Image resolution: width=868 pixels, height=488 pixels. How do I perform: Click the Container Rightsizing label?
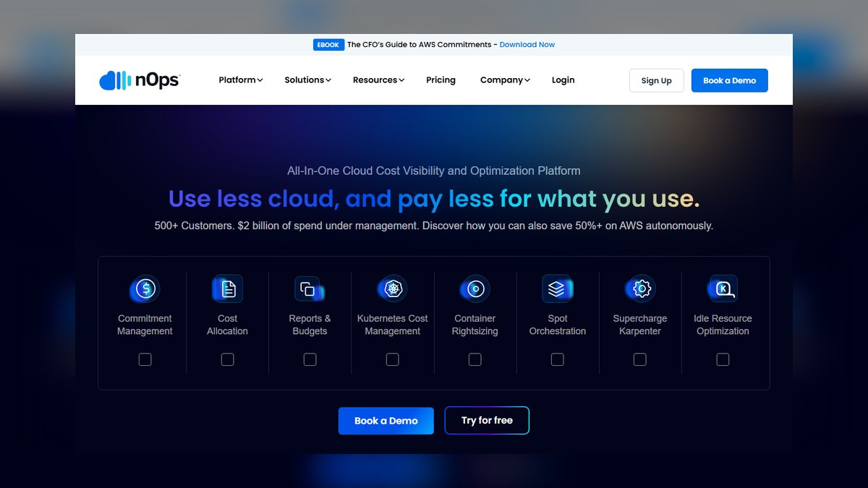(475, 325)
